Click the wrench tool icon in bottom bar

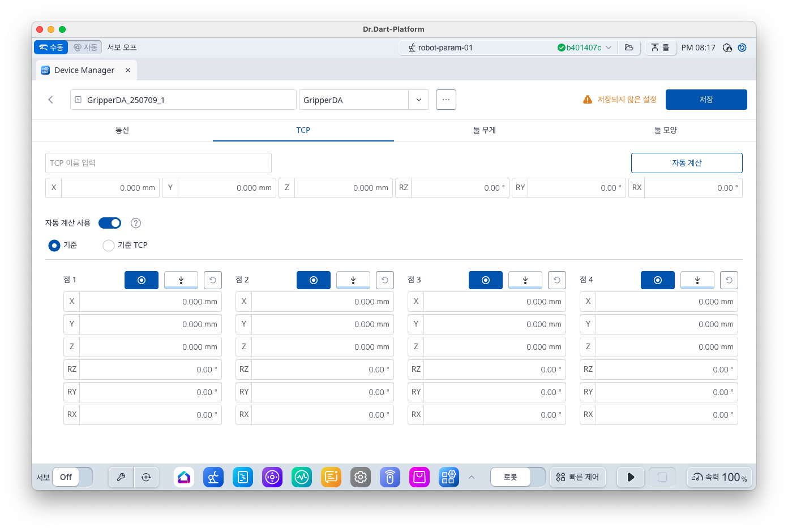point(121,477)
